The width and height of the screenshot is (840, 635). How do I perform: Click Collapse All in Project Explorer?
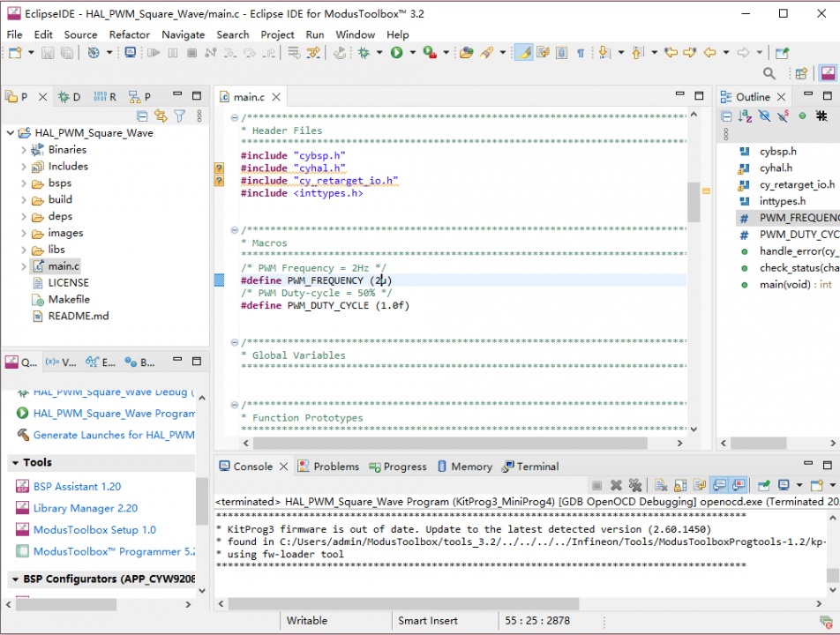(x=142, y=116)
